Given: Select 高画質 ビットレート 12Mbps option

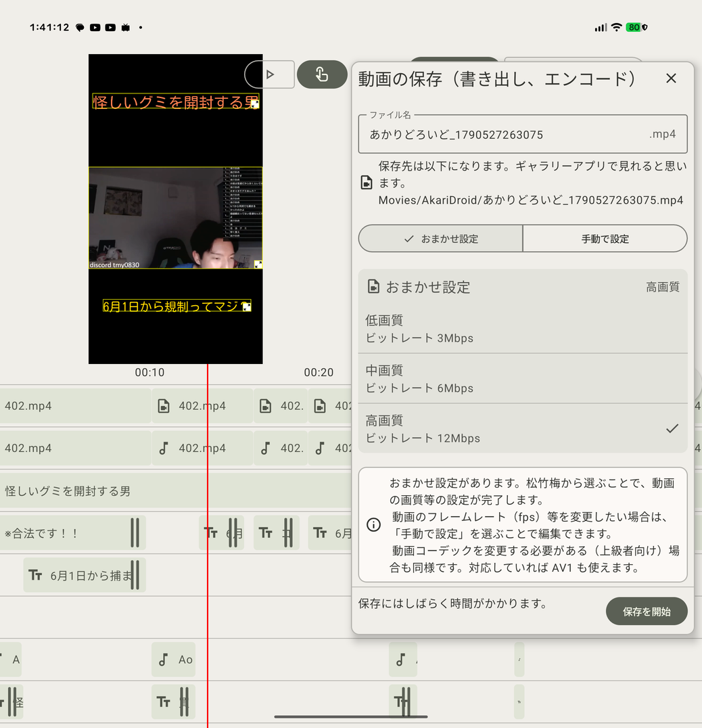Looking at the screenshot, I should click(522, 429).
